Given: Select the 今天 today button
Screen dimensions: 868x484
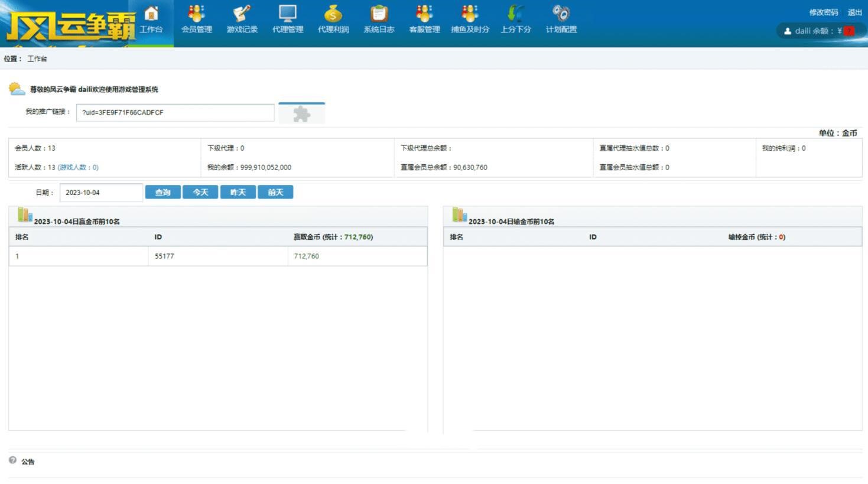Looking at the screenshot, I should point(200,192).
